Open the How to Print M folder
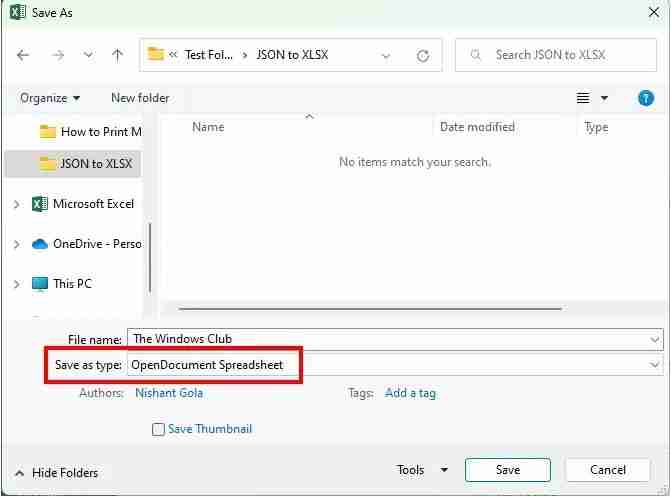This screenshot has width=671, height=498. [90, 132]
